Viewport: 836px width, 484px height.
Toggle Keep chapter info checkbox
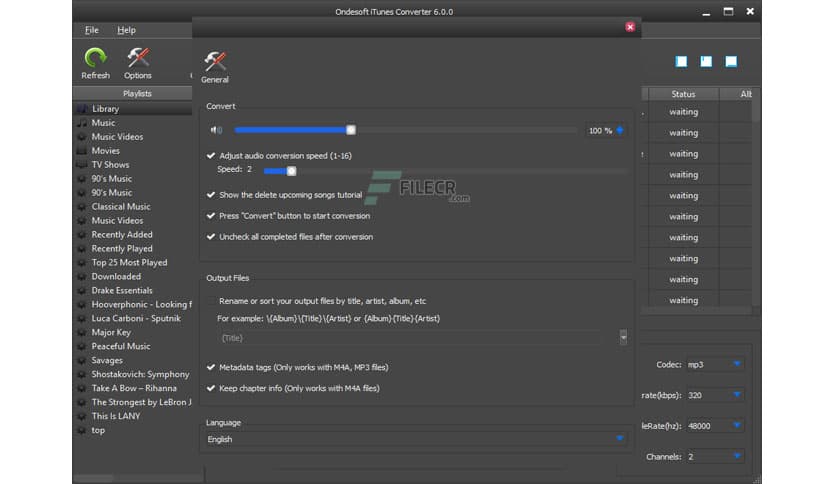pyautogui.click(x=211, y=388)
